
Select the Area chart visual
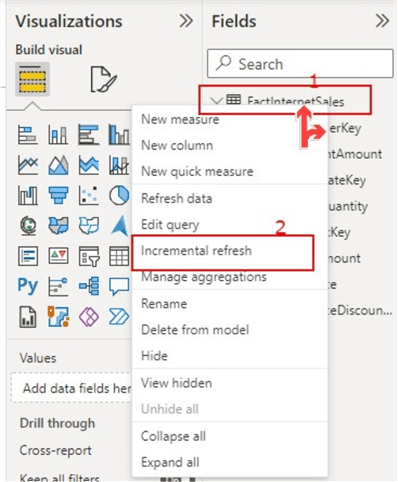click(x=58, y=165)
